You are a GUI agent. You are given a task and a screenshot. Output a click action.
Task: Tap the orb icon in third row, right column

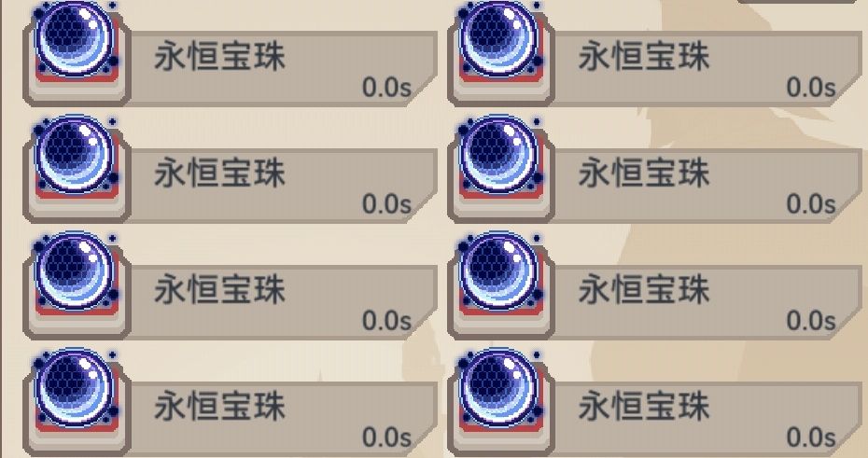pos(500,272)
